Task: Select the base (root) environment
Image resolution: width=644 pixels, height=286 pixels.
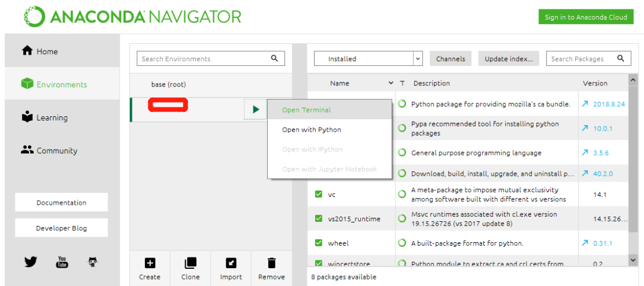Action: coord(211,84)
